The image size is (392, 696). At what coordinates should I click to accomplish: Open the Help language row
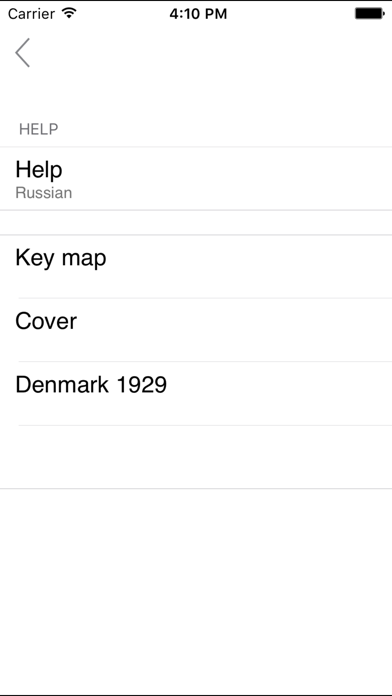click(x=196, y=178)
